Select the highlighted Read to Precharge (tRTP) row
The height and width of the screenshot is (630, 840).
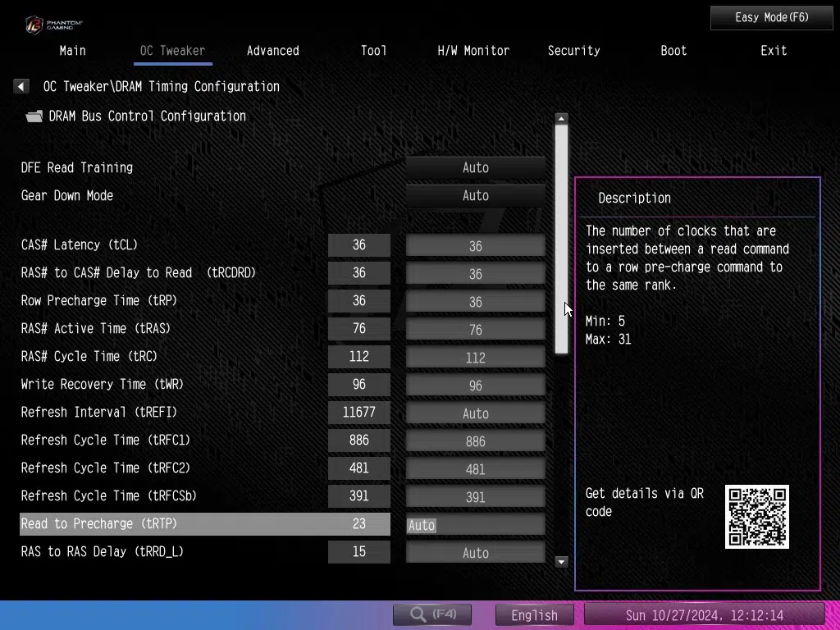tap(204, 524)
